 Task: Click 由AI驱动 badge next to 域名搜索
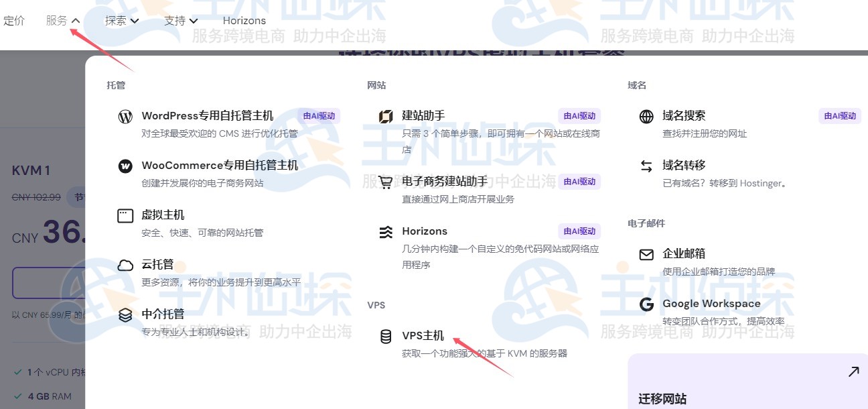point(840,115)
